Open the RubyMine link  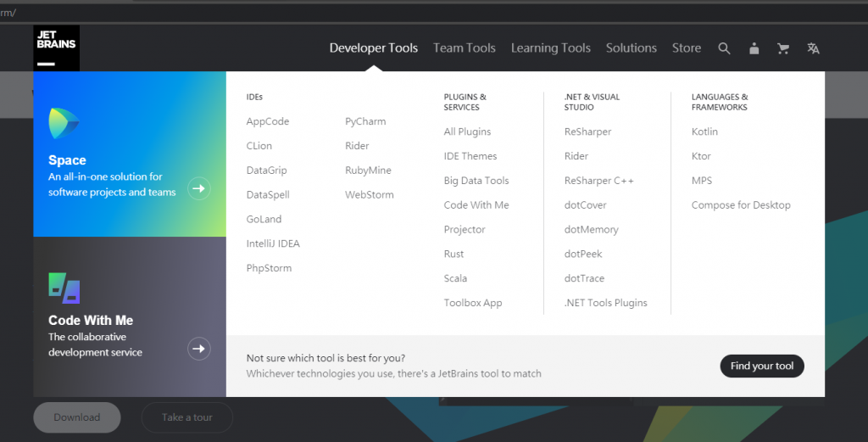point(368,170)
